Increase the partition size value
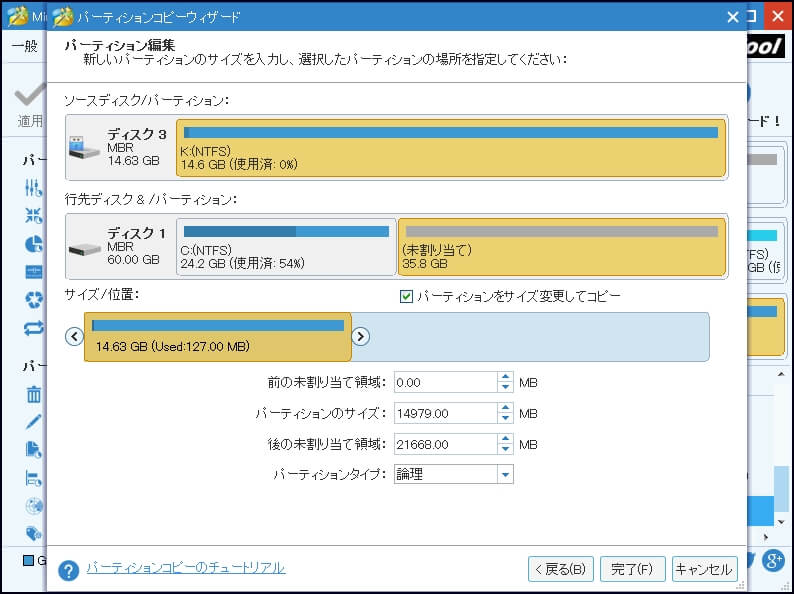Viewport: 794px width, 594px height. pyautogui.click(x=505, y=408)
